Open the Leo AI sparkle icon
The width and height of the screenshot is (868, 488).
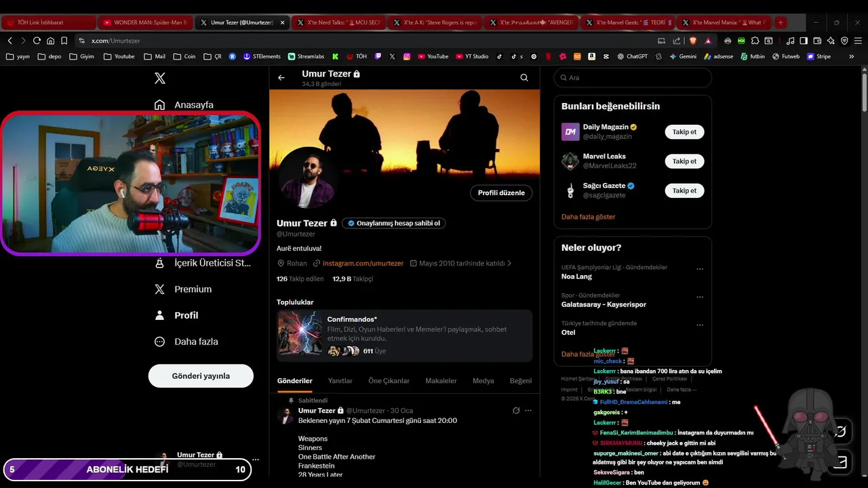click(831, 41)
